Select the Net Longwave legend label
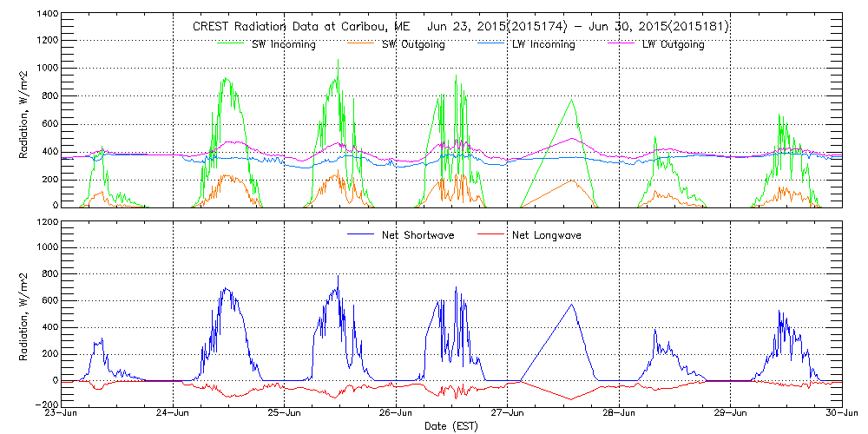The height and width of the screenshot is (434, 868). (x=546, y=235)
